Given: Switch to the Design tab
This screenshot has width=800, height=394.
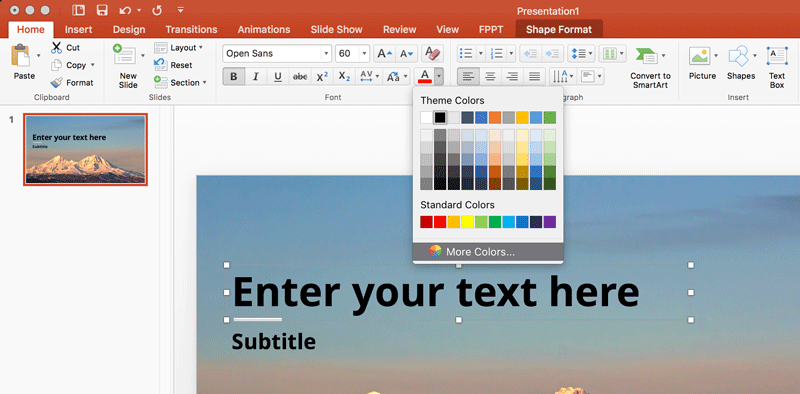Looking at the screenshot, I should point(129,30).
